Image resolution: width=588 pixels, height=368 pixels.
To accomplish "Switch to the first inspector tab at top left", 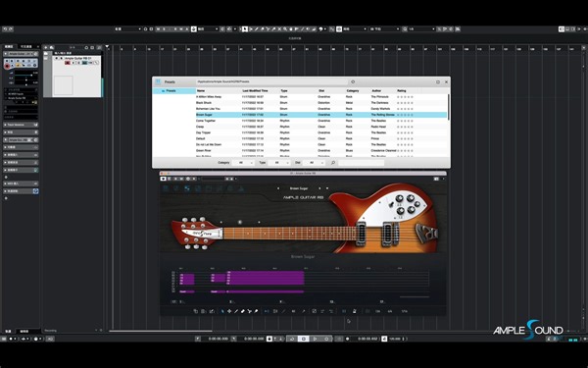I will [x=9, y=46].
